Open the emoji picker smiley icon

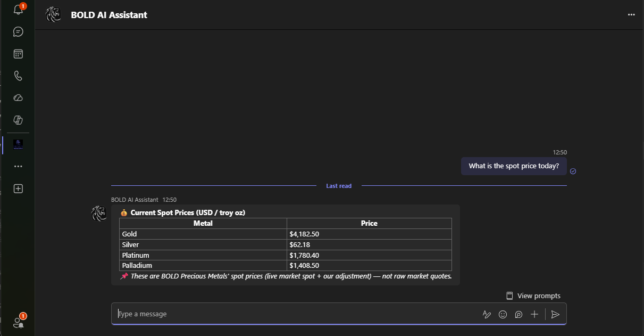tap(503, 314)
